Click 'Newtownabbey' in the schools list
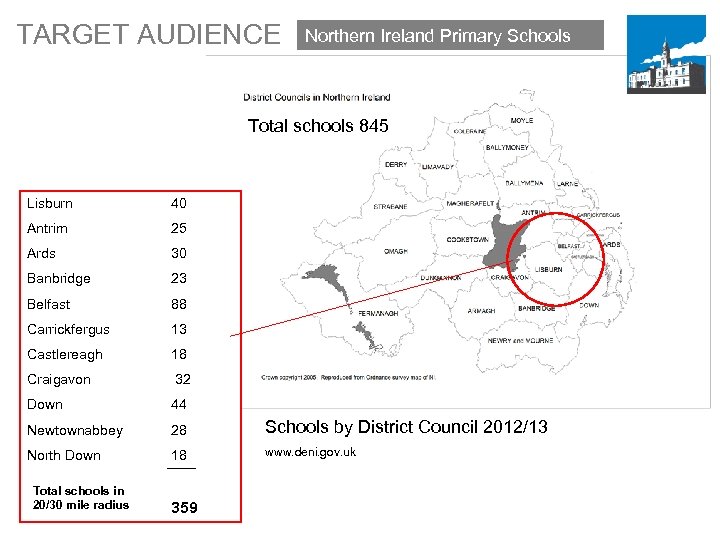This screenshot has height=540, width=720. point(75,430)
